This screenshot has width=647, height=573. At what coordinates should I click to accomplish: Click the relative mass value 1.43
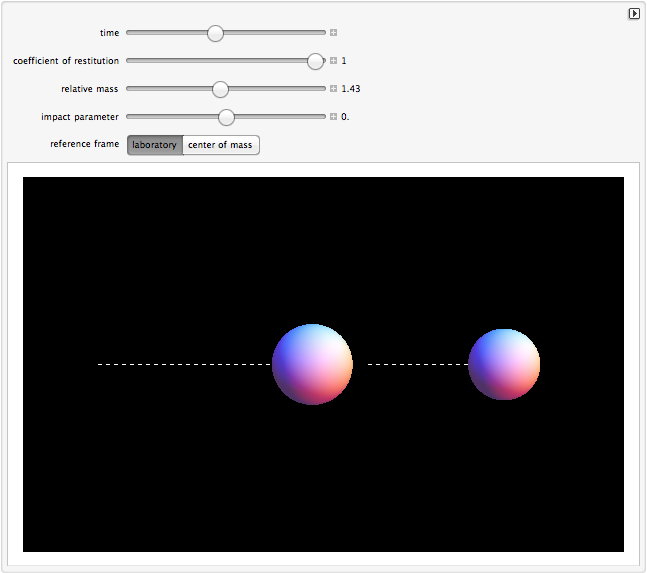pyautogui.click(x=350, y=89)
